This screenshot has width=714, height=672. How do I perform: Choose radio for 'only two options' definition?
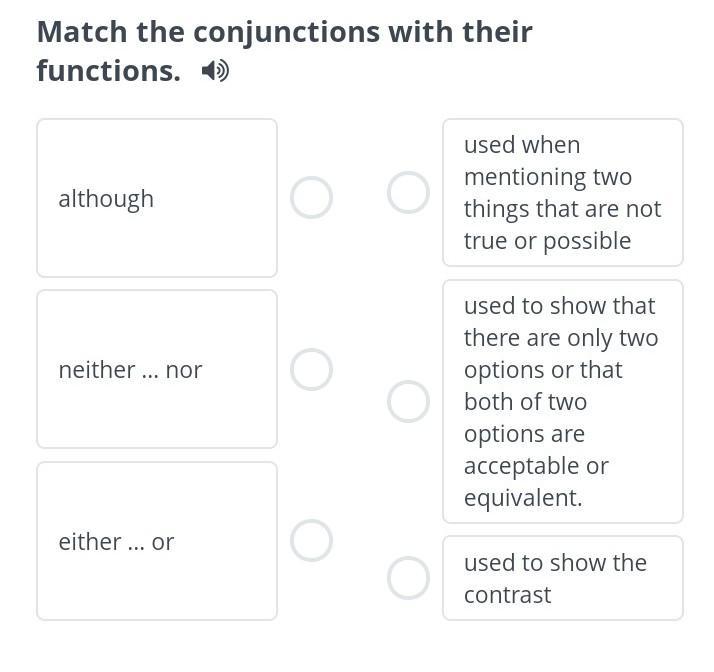(408, 402)
